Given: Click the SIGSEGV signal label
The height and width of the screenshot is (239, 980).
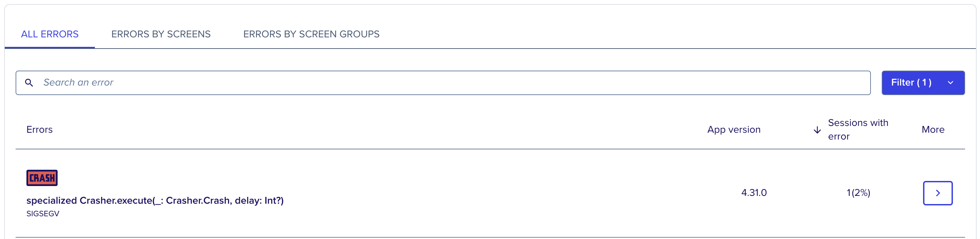Looking at the screenshot, I should [x=43, y=214].
